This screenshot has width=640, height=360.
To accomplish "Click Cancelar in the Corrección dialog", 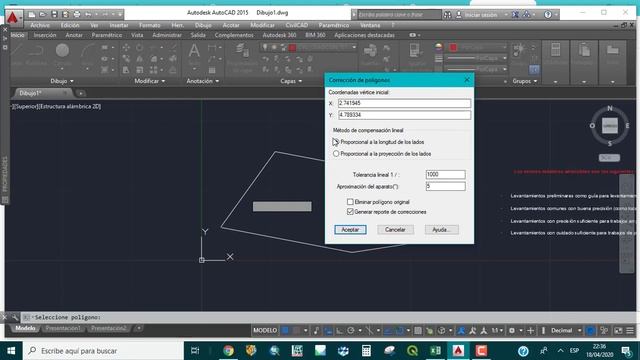I will tap(395, 230).
